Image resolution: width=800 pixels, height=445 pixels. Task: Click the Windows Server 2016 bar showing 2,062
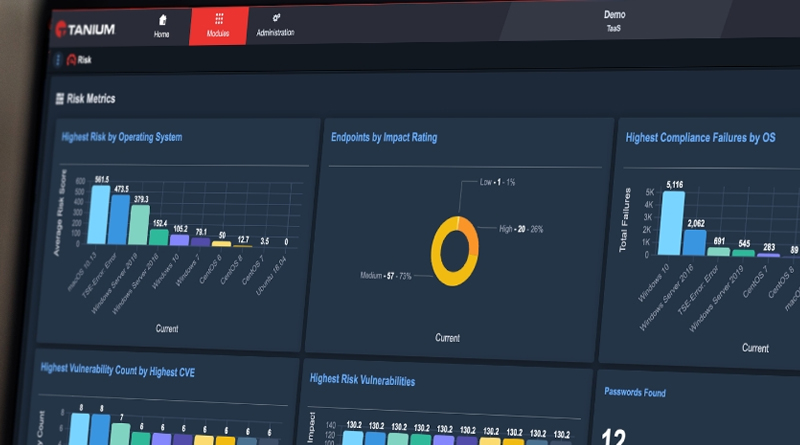[694, 242]
